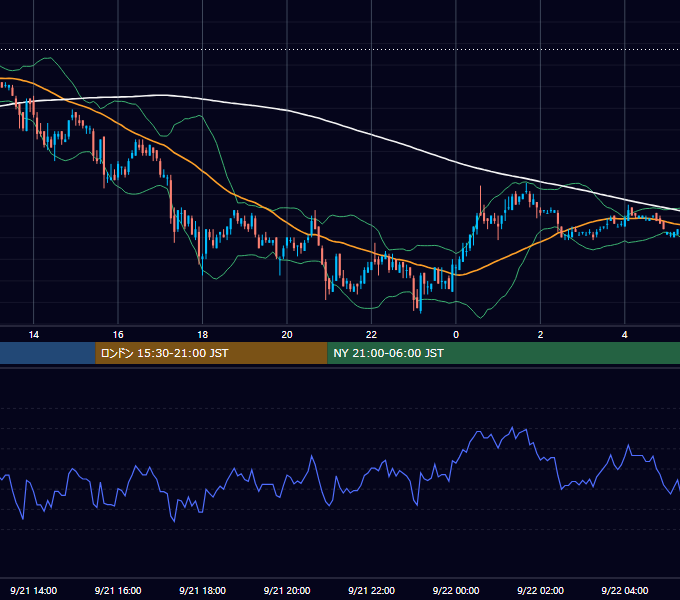680x600 pixels.
Task: Click the hour label 18 on price chart axis
Action: (x=203, y=335)
